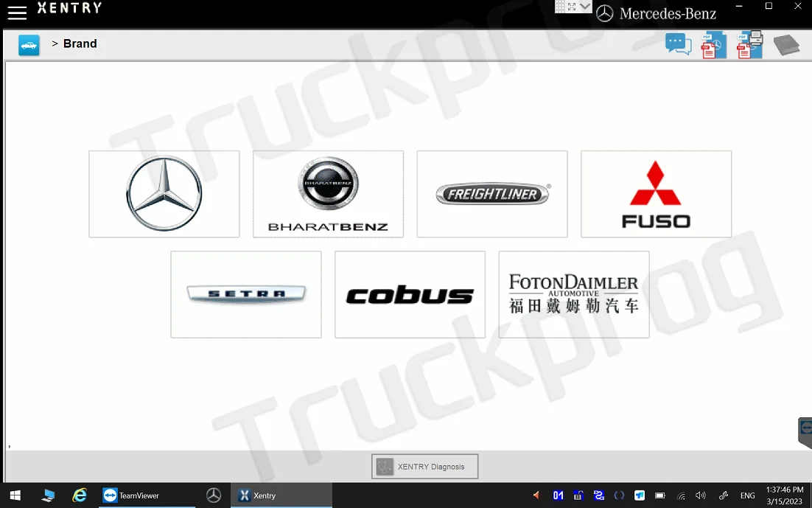Open the TeamViewer side panel tab
This screenshot has width=812, height=508.
pyautogui.click(x=805, y=432)
